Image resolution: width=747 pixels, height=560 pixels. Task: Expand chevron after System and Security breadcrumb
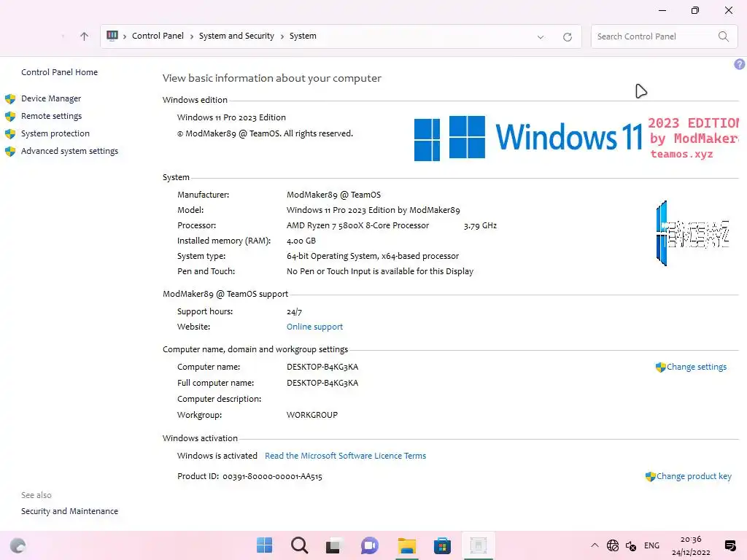tap(282, 36)
